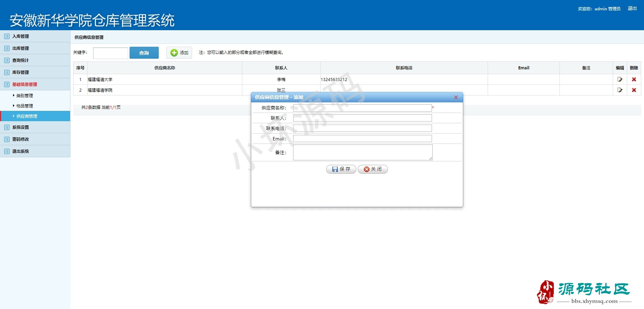Image resolution: width=644 pixels, height=309 pixels.
Task: Click edit icon for 福建福清学院 row
Action: [x=620, y=90]
